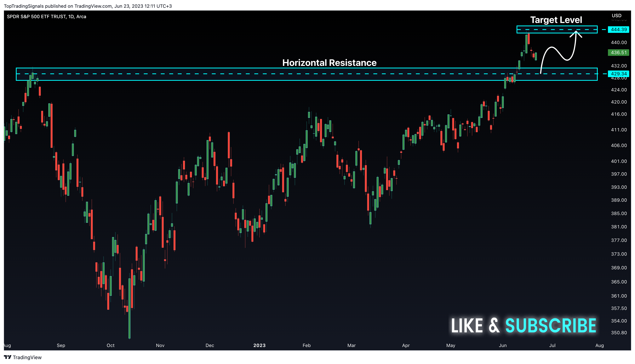Click the 365.00 price axis value
The width and height of the screenshot is (635, 364).
[x=619, y=282]
